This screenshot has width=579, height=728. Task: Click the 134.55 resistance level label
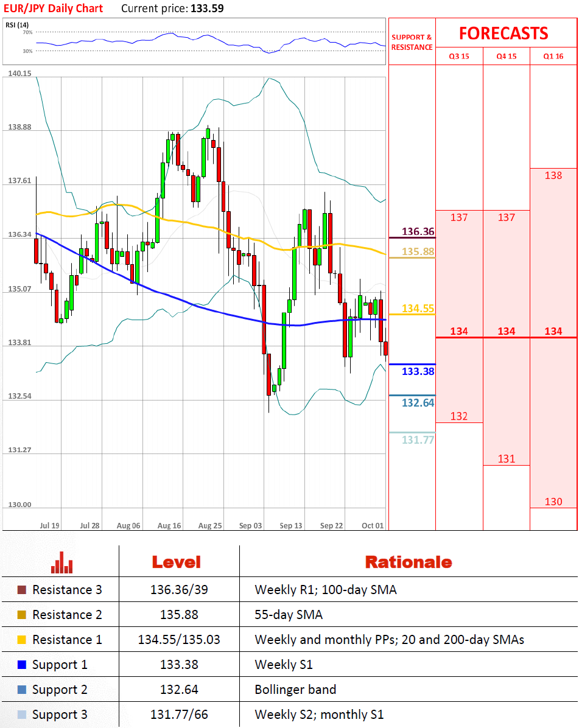[418, 309]
